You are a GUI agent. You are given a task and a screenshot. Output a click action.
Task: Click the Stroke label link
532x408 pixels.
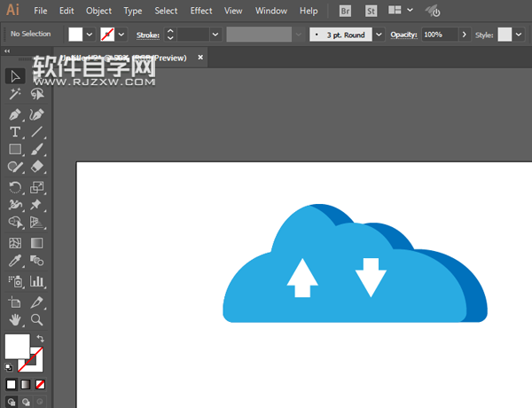point(147,34)
